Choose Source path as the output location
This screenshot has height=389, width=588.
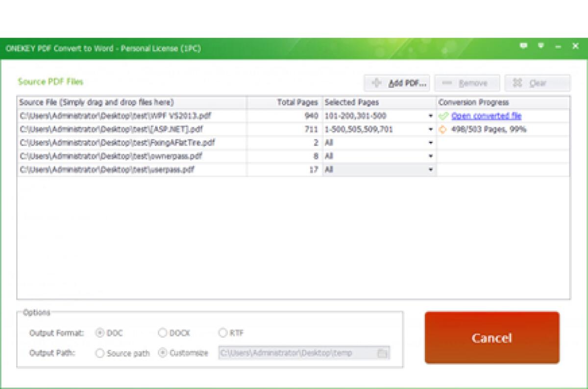100,353
